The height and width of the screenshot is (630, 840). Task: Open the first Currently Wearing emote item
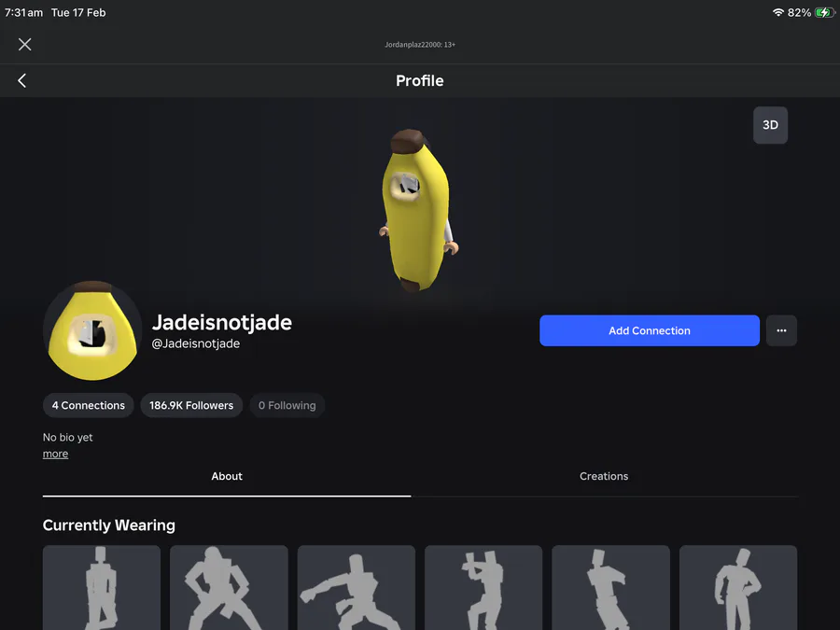102,588
